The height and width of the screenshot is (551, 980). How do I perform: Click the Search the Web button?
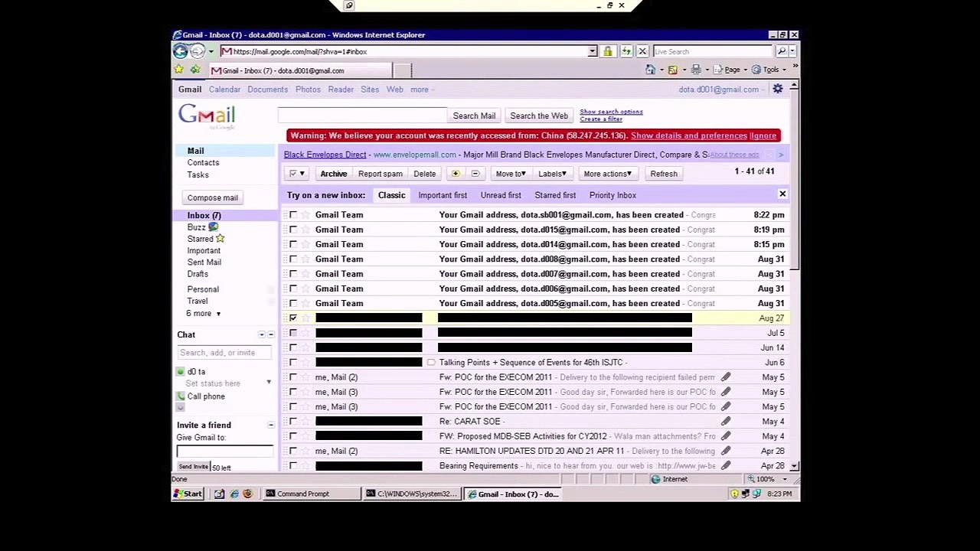[x=539, y=116]
